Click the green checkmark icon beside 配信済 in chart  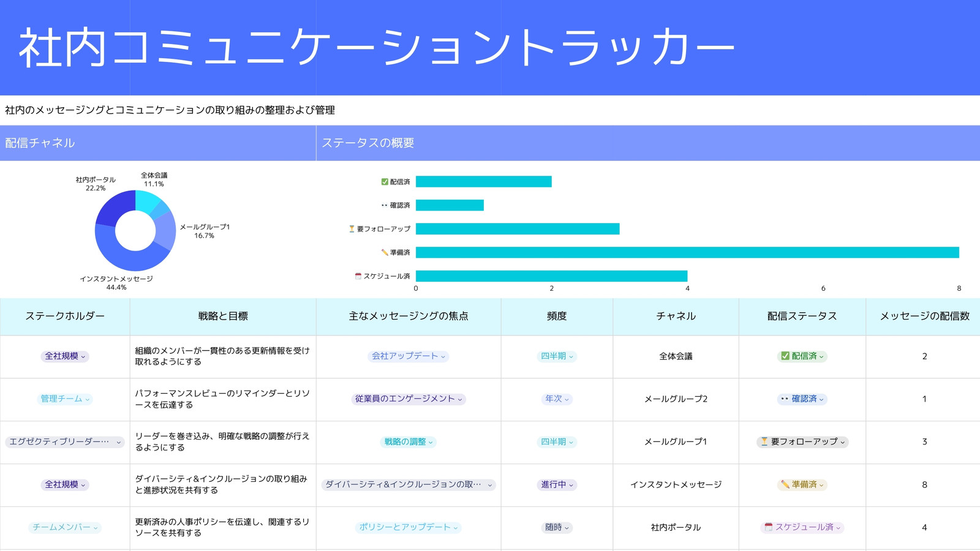tap(385, 182)
